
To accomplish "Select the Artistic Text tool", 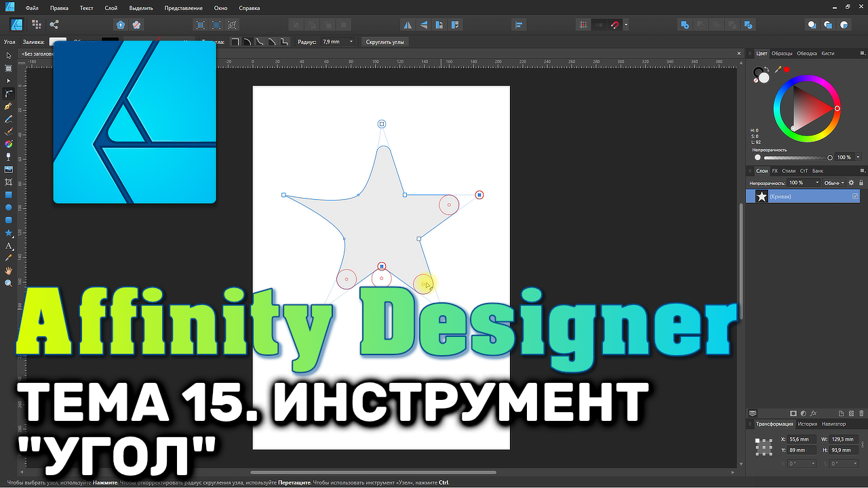I will point(9,245).
